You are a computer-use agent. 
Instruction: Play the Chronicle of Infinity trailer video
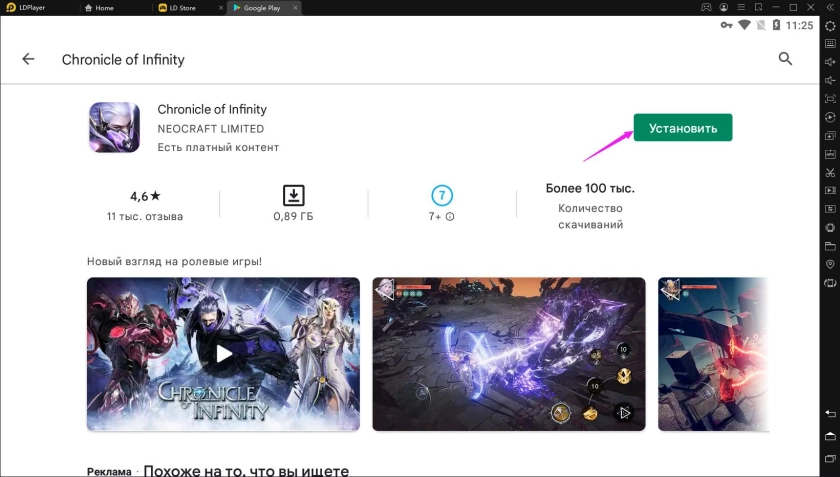[223, 354]
